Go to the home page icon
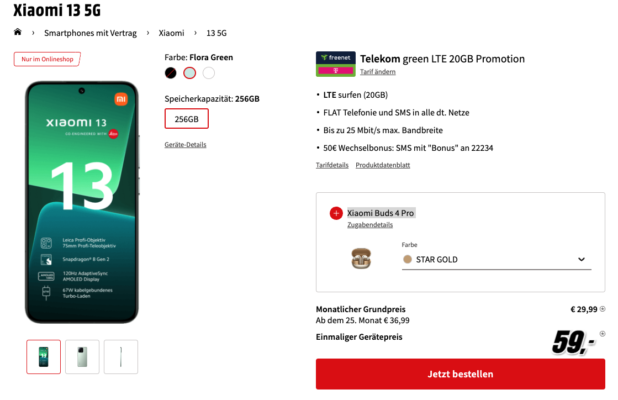Screen dimensions: 618x400 click(x=17, y=32)
